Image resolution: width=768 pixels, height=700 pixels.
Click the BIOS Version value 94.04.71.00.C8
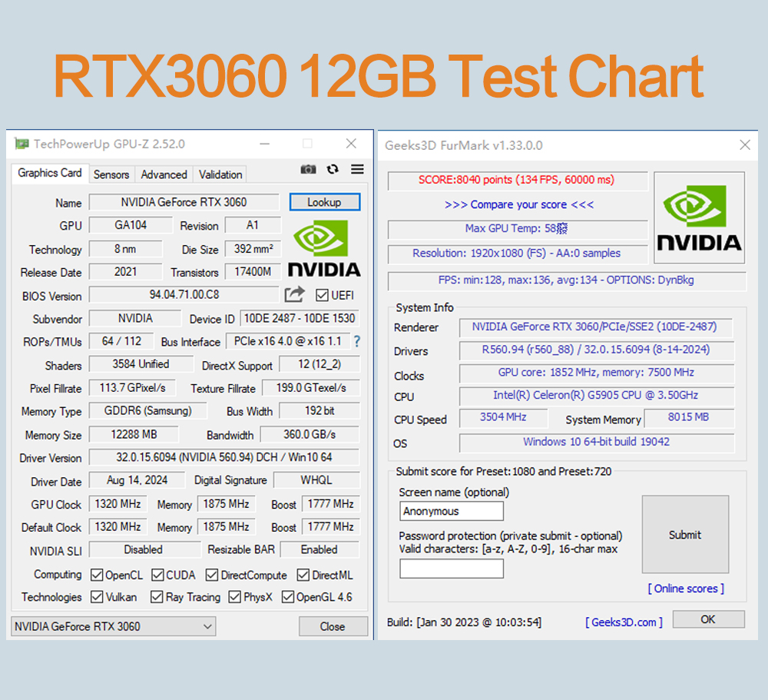pyautogui.click(x=184, y=294)
